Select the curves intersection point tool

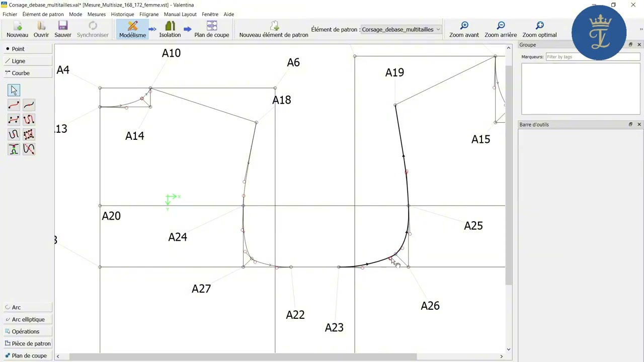(x=14, y=149)
